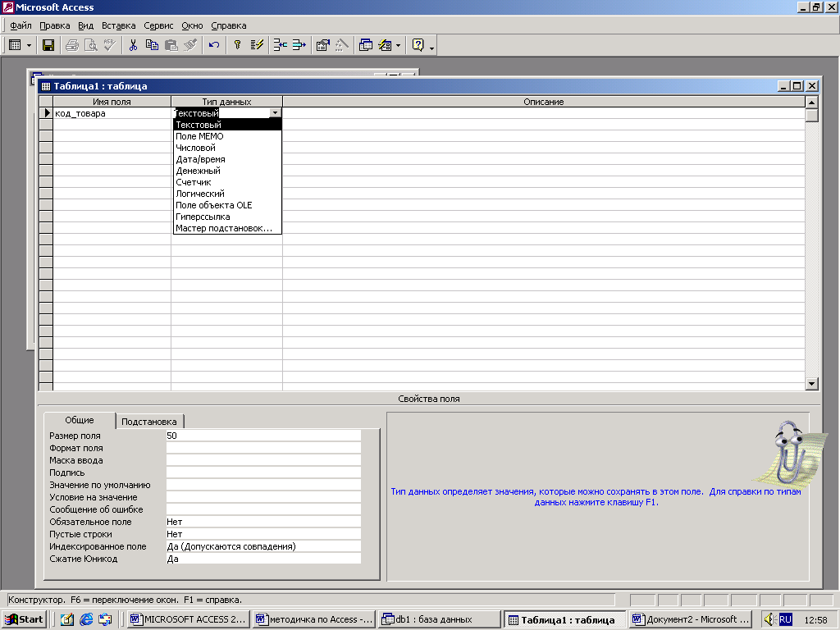Open the Сервис menu
This screenshot has width=840, height=630.
click(x=158, y=25)
